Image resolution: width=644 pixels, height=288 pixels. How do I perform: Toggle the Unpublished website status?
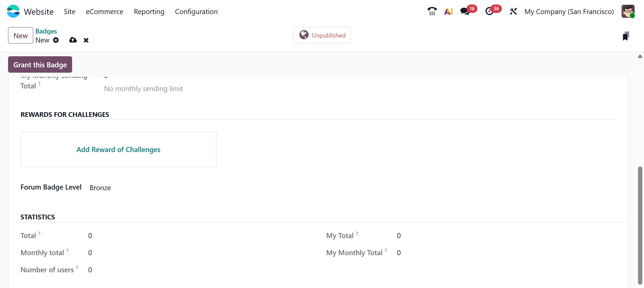322,35
